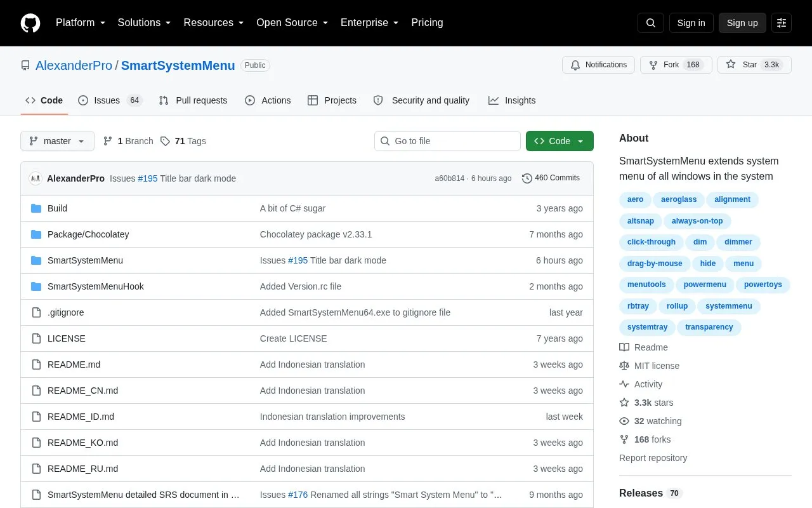Click the GitHub logo icon
812x508 pixels.
coord(30,23)
